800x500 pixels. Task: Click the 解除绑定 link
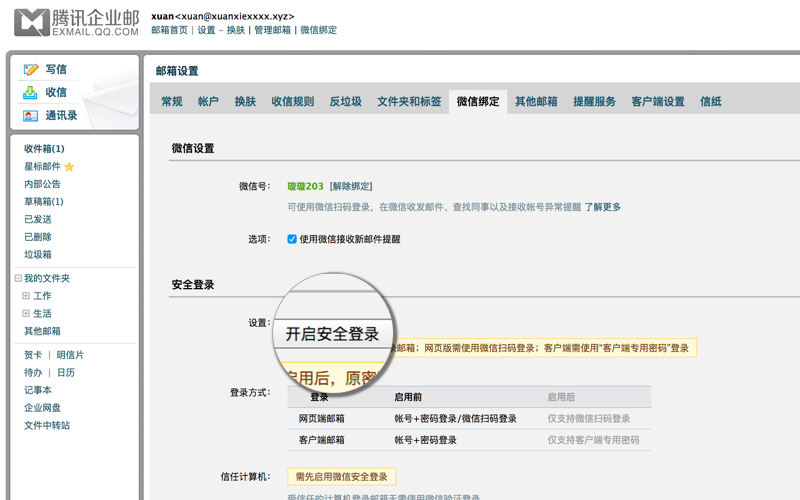[351, 186]
